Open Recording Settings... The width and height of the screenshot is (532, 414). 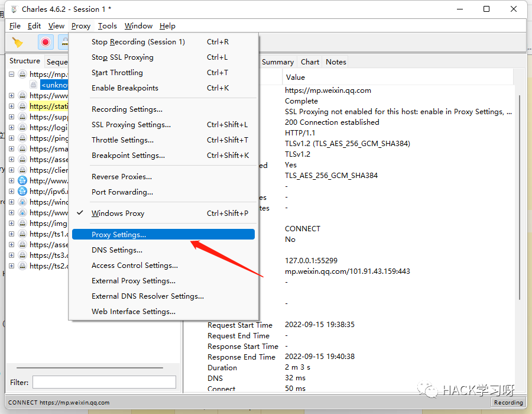coord(163,109)
